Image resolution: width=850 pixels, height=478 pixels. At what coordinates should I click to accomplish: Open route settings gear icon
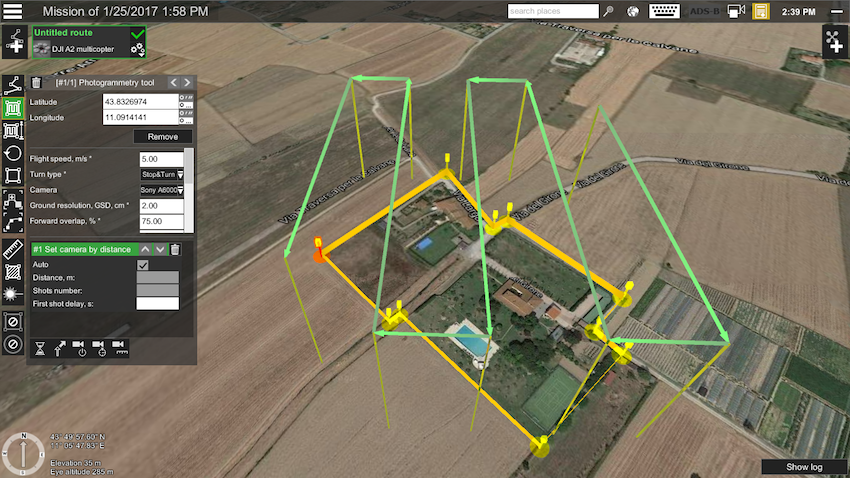(138, 49)
